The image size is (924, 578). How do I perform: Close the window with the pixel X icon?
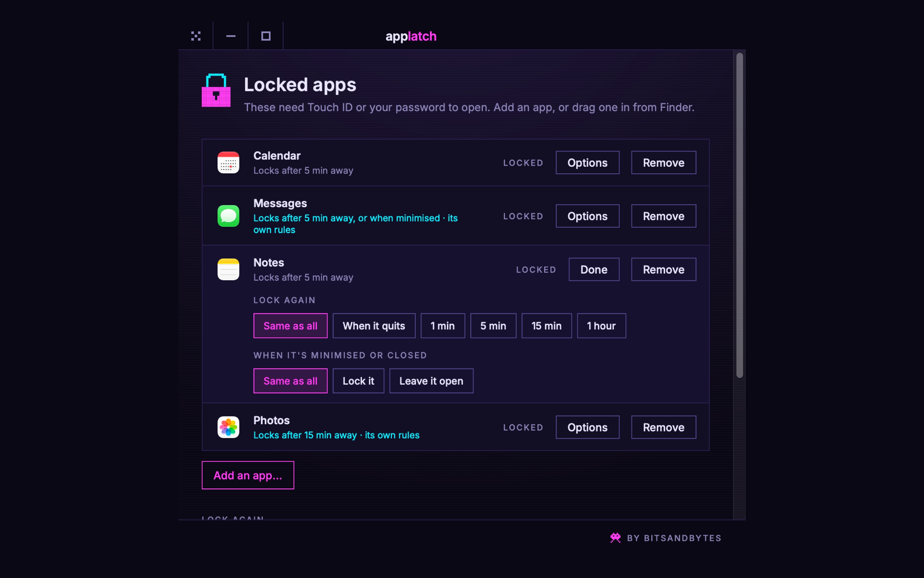pyautogui.click(x=196, y=36)
